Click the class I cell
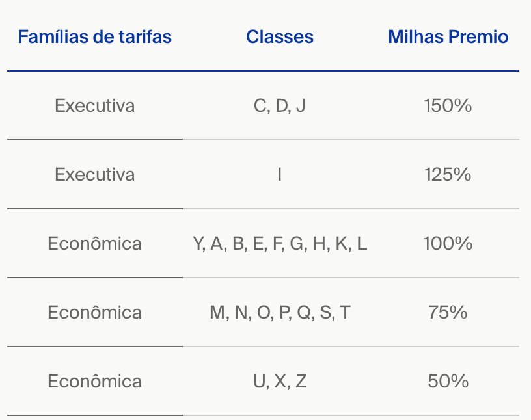This screenshot has height=420, width=531. point(280,175)
